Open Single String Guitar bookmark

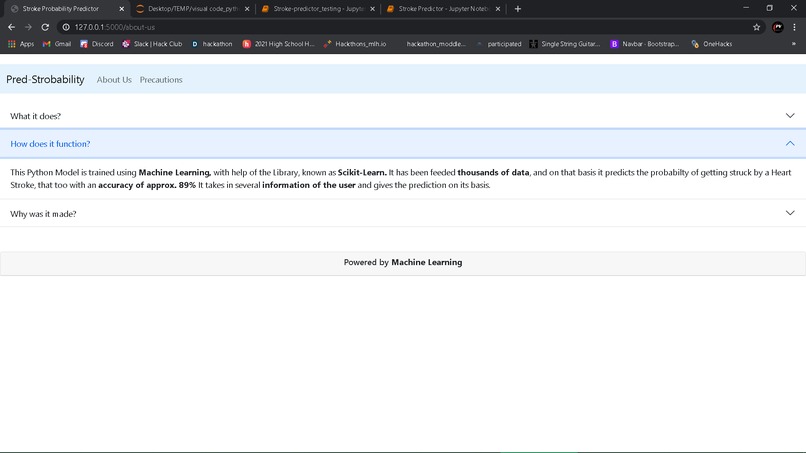tap(565, 44)
